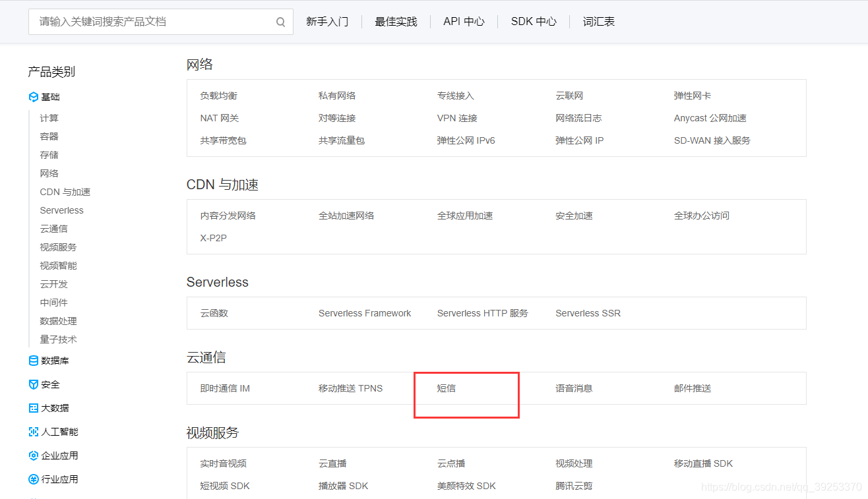The width and height of the screenshot is (868, 499).
Task: Select 云通信 in the sidebar
Action: click(53, 229)
